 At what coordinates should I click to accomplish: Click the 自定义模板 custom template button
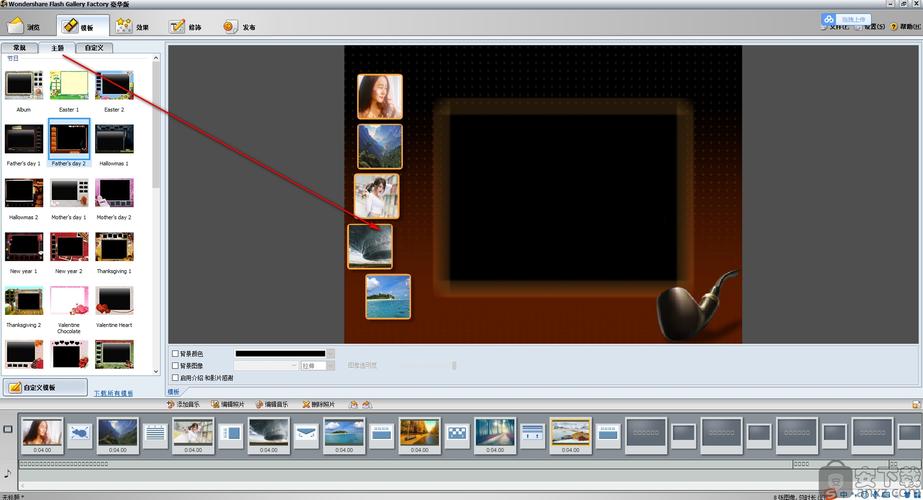point(45,387)
